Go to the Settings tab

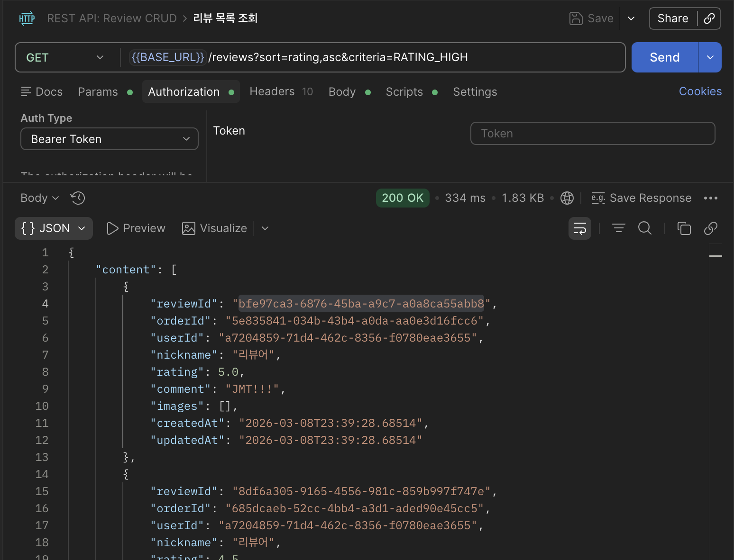pos(475,92)
